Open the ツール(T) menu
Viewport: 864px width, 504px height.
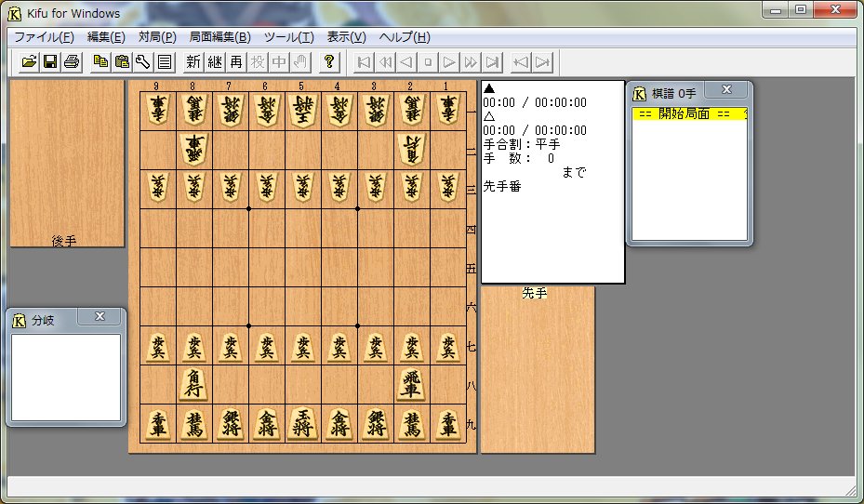point(288,37)
